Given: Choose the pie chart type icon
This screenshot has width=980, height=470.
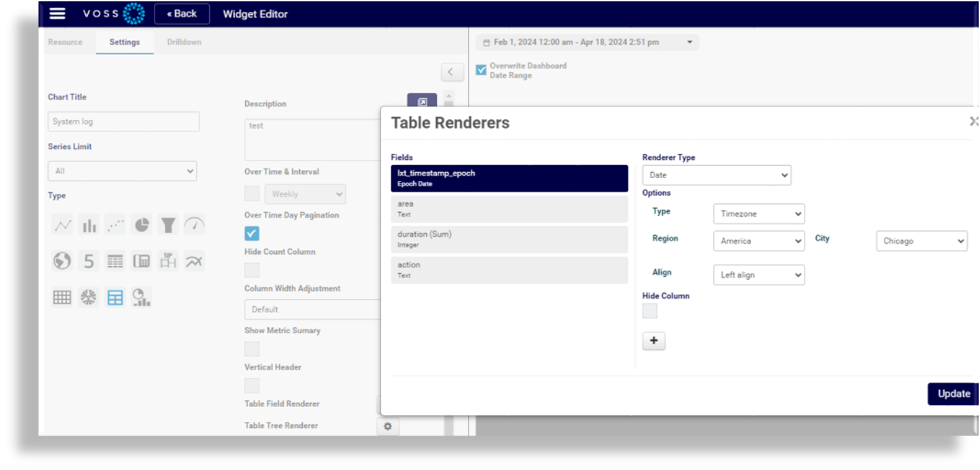Looking at the screenshot, I should pos(142,226).
